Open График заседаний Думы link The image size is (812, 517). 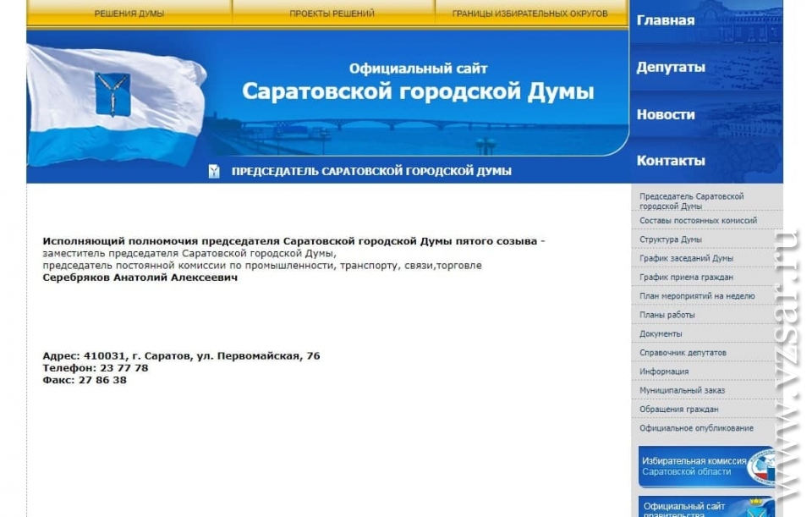[686, 258]
